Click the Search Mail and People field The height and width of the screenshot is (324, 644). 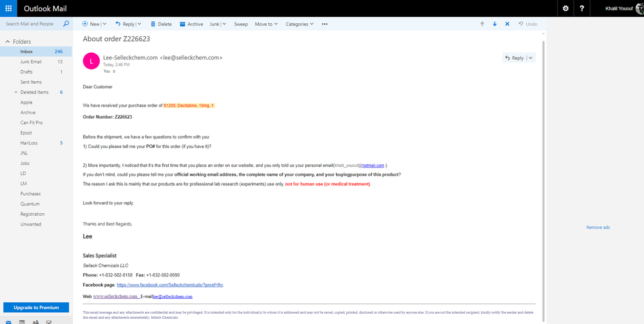tap(31, 24)
